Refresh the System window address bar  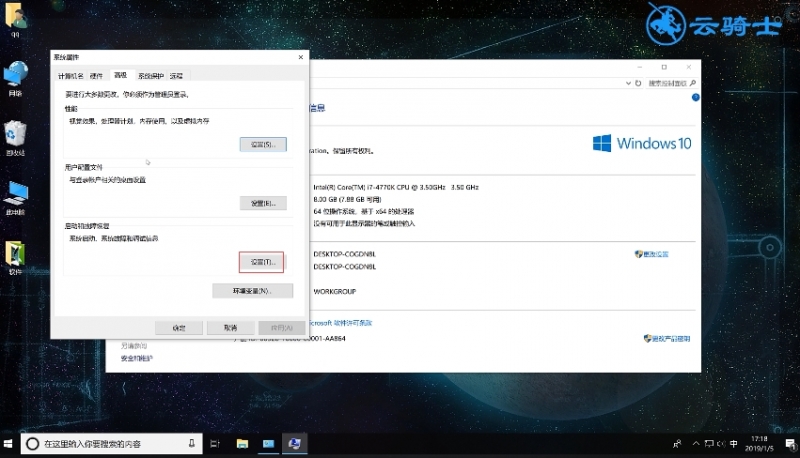pyautogui.click(x=638, y=83)
